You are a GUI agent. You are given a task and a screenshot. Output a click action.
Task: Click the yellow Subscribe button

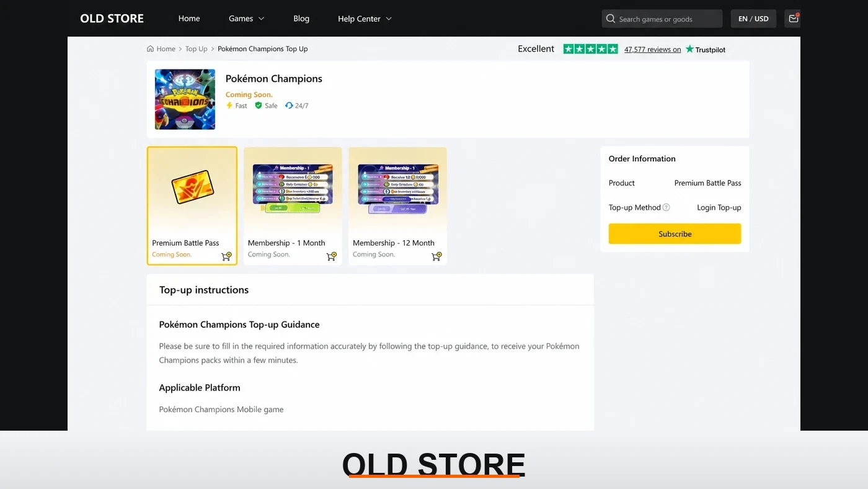[675, 234]
